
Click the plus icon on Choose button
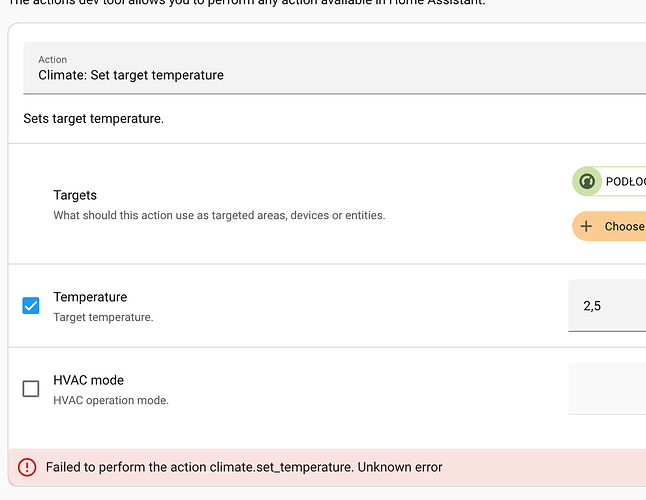click(x=587, y=227)
